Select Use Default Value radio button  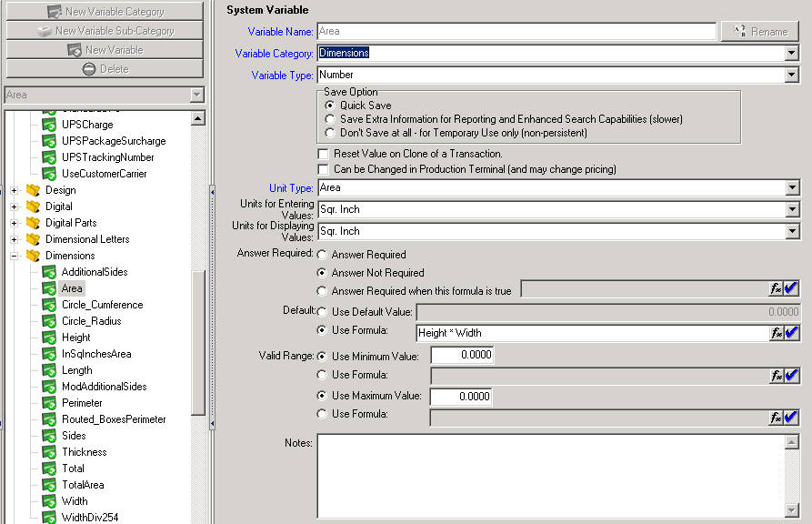point(322,313)
